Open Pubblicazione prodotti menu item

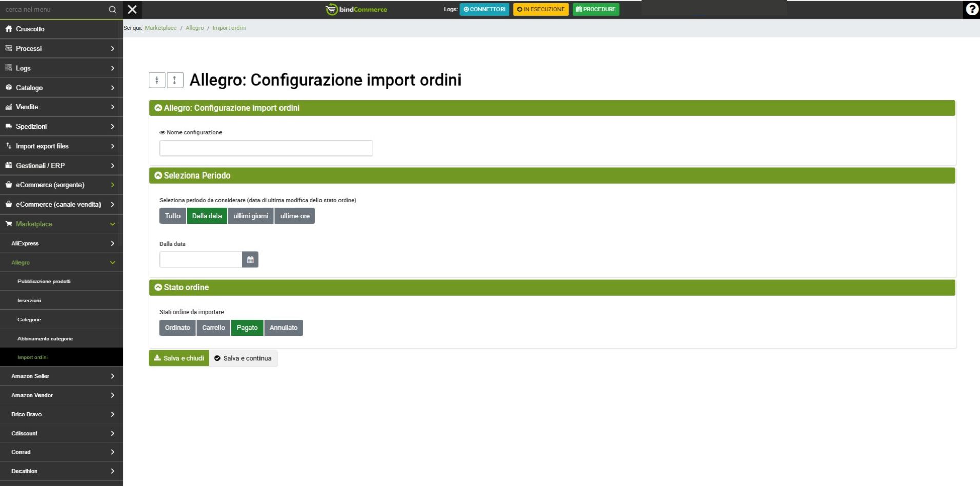(x=44, y=281)
